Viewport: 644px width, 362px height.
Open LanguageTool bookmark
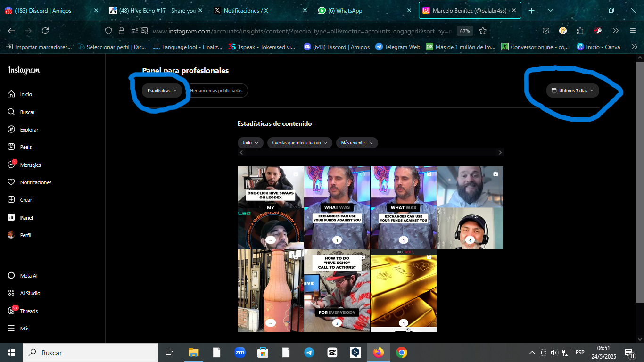187,47
